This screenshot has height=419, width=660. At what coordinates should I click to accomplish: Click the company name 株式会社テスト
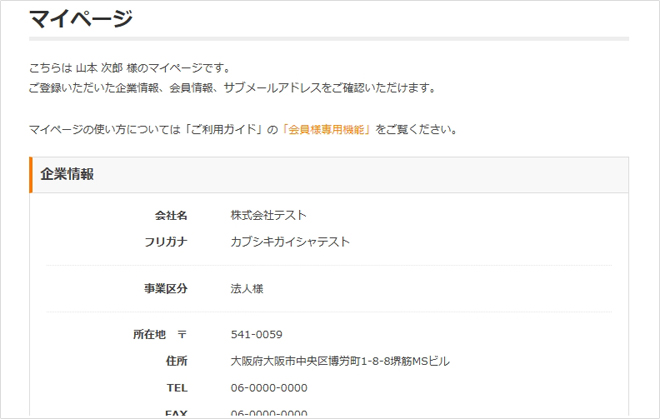tap(268, 216)
